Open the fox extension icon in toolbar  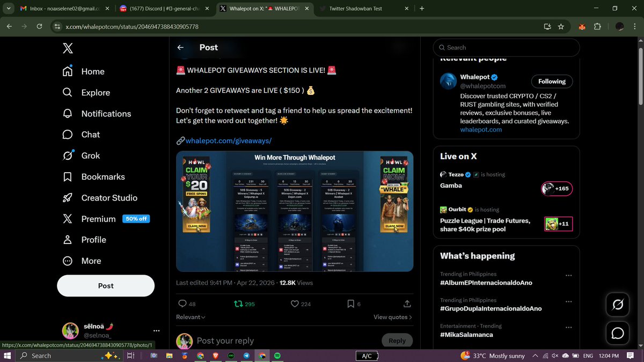tap(581, 26)
